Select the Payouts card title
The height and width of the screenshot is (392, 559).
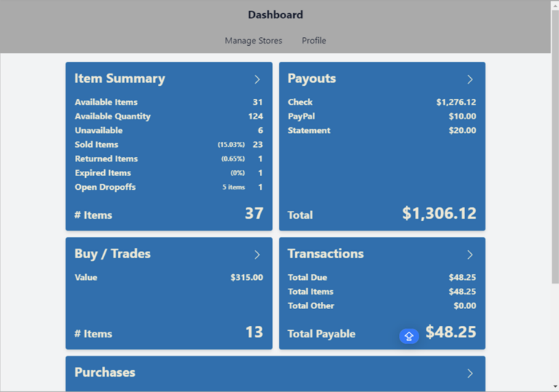click(x=312, y=79)
